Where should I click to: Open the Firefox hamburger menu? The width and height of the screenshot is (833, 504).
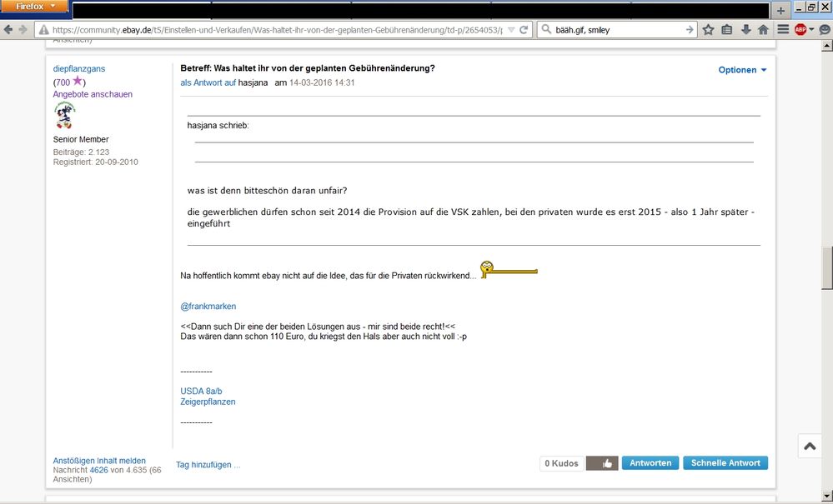[783, 29]
